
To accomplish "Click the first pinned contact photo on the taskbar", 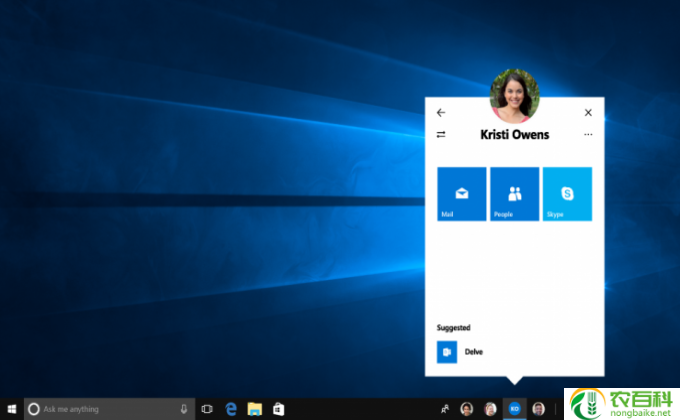I will tap(467, 409).
